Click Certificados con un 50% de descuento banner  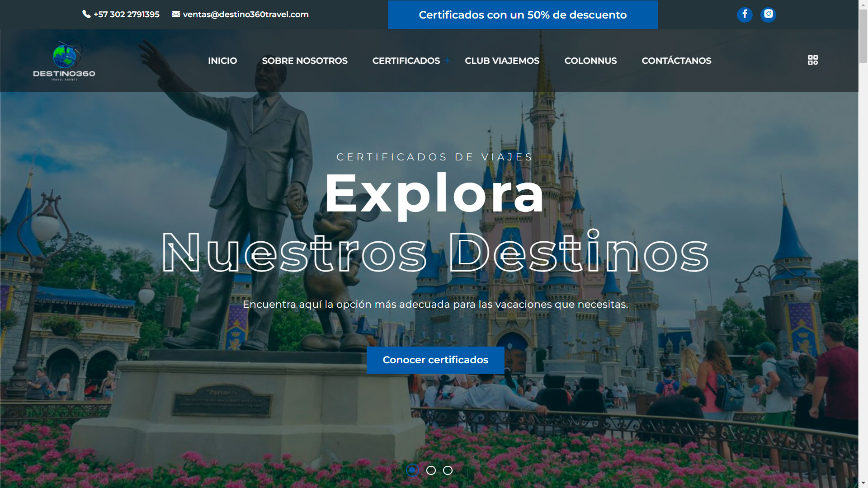tap(523, 14)
